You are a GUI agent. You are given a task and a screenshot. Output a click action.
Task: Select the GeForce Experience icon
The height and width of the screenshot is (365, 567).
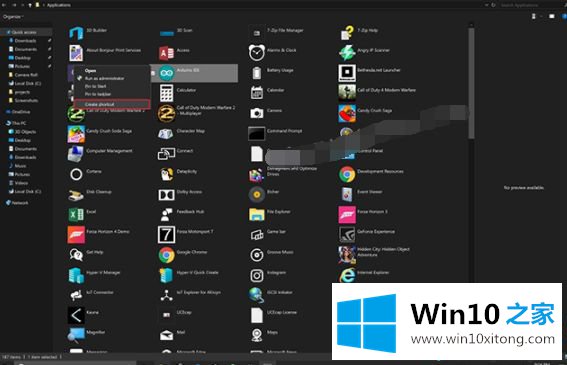click(347, 234)
